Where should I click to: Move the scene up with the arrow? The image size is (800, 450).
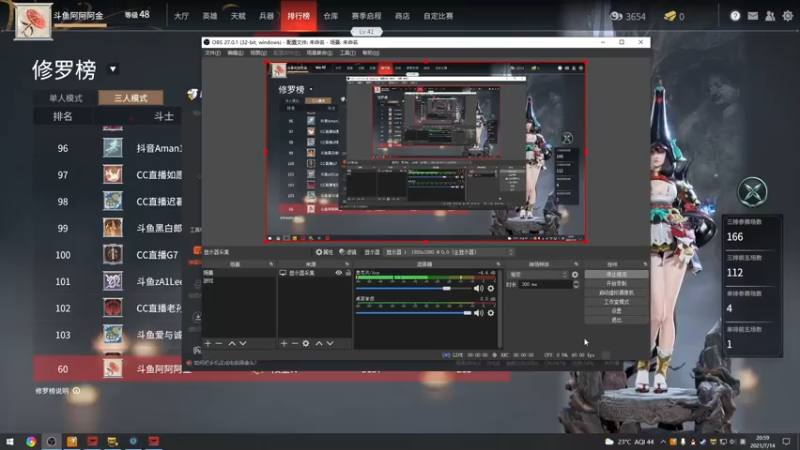pos(232,343)
